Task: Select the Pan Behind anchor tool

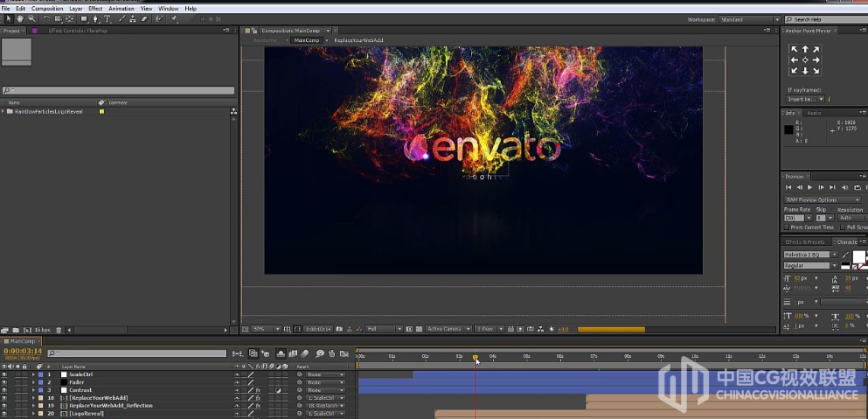Action: (69, 19)
